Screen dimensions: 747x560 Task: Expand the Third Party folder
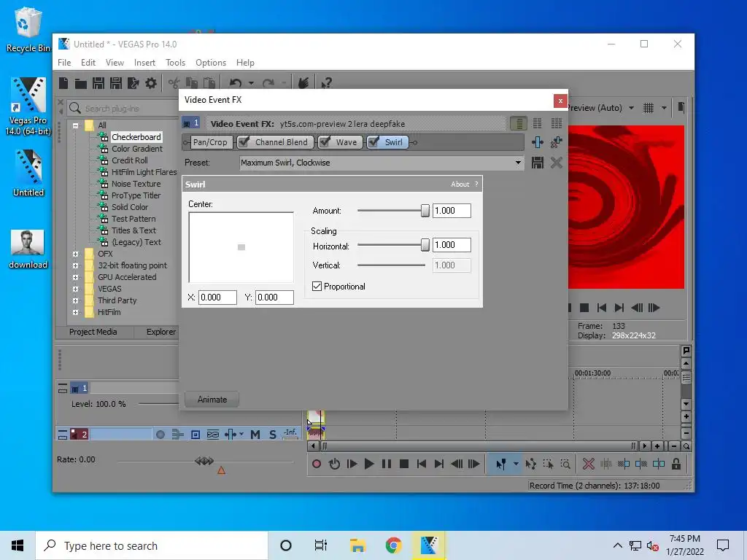pyautogui.click(x=75, y=301)
